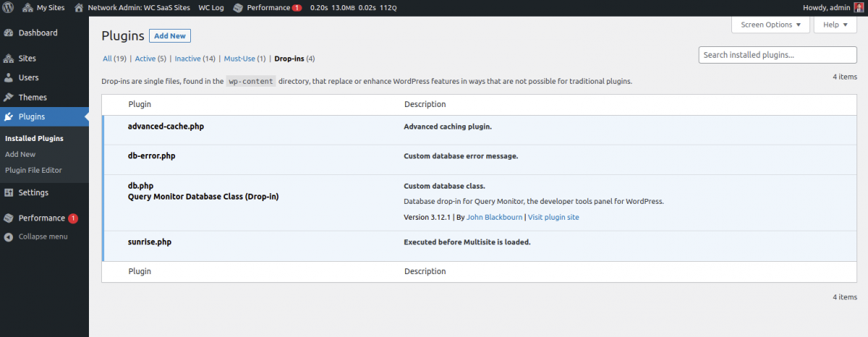The image size is (868, 337).
Task: Click the Add New button beside Plugins
Action: coord(170,36)
